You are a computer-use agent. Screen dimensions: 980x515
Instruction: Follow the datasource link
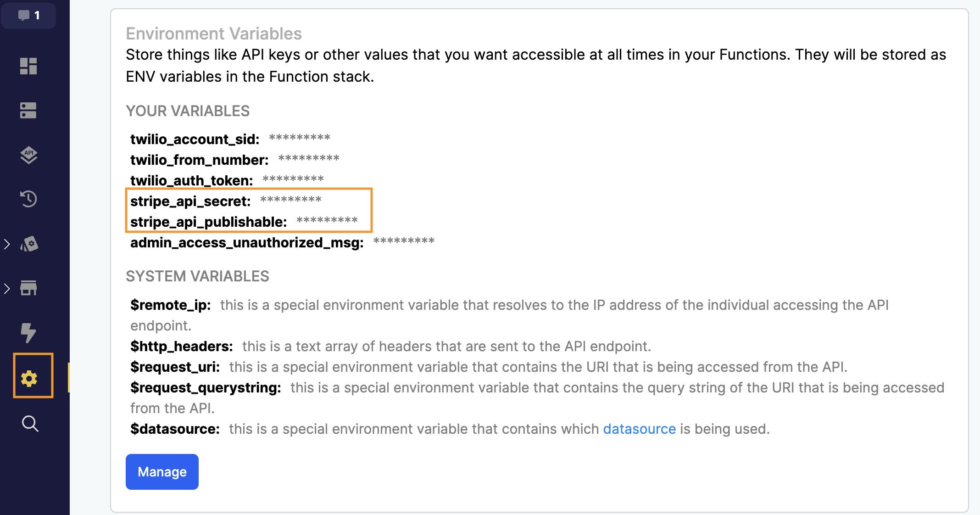(x=639, y=429)
